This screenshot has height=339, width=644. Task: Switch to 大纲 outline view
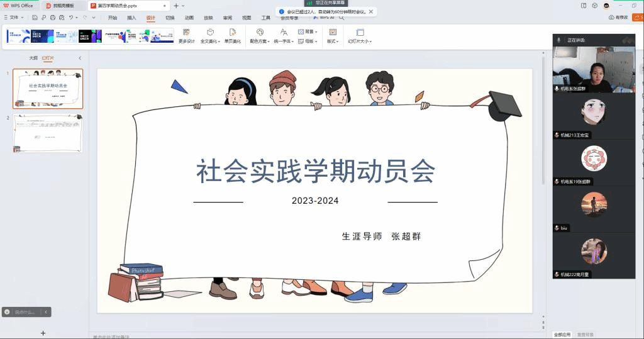tap(33, 58)
